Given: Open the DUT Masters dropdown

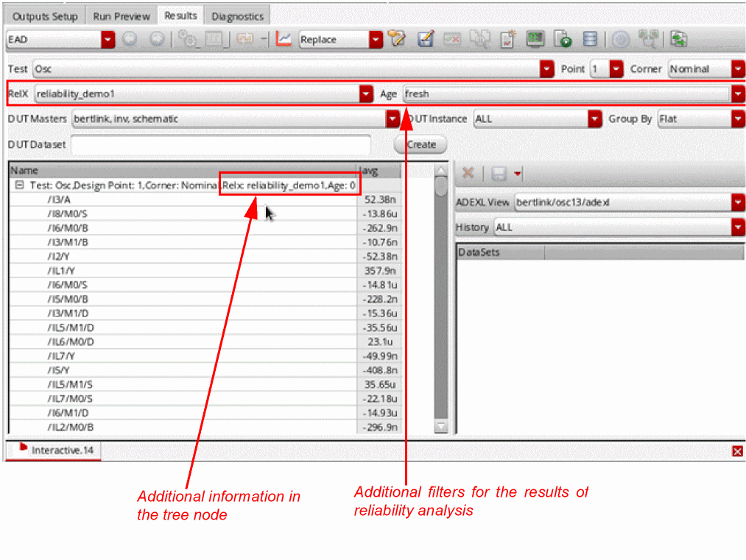Looking at the screenshot, I should (x=392, y=119).
